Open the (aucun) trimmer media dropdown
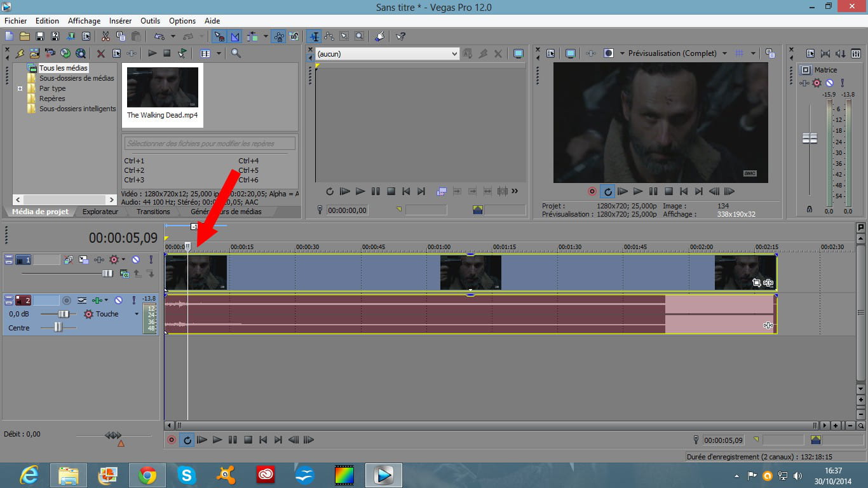868x488 pixels. click(x=454, y=54)
